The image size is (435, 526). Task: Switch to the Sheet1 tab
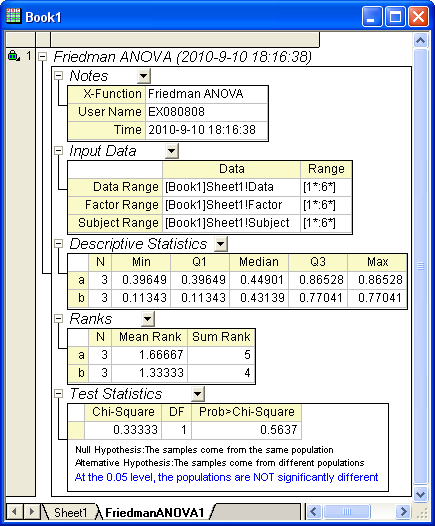click(x=70, y=512)
